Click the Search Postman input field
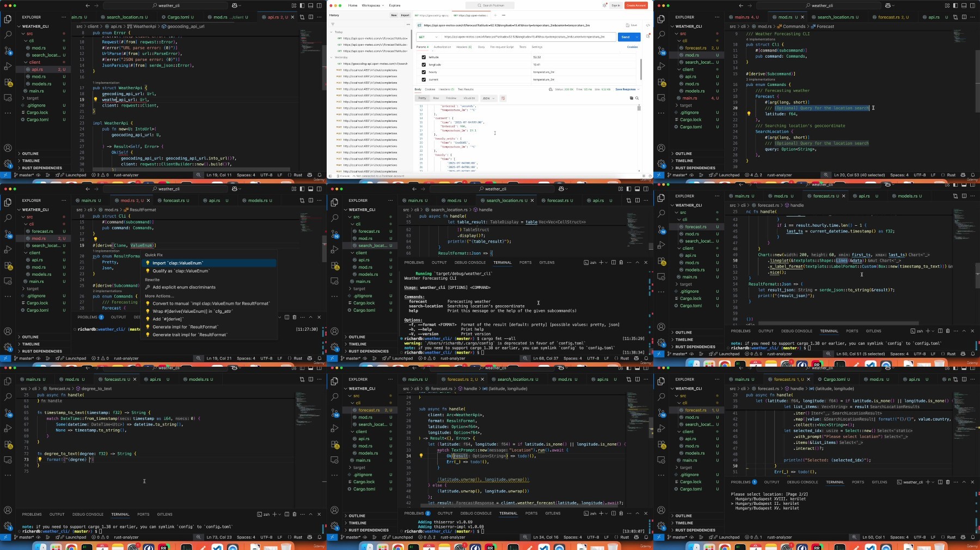Screen dimensions: 980x550 point(489,5)
